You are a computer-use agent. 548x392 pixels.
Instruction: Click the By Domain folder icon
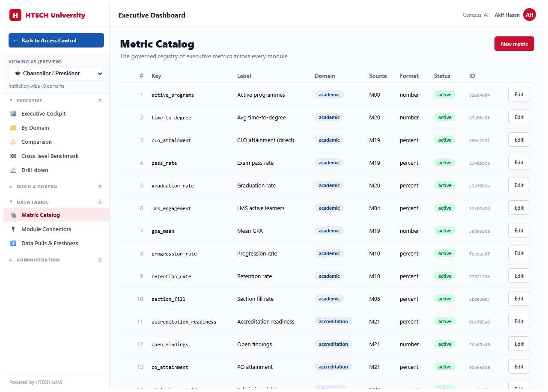[x=13, y=128]
